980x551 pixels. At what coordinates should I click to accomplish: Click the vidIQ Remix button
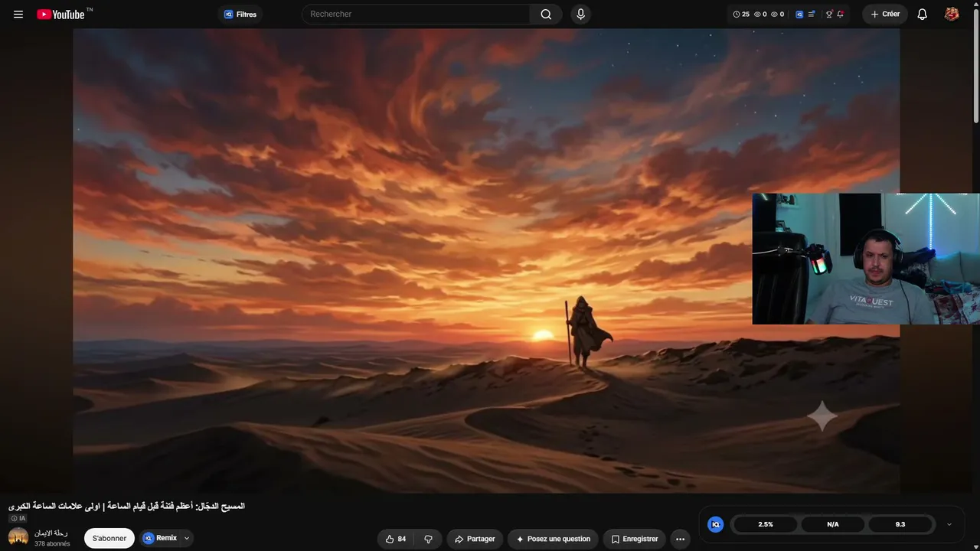tap(160, 539)
